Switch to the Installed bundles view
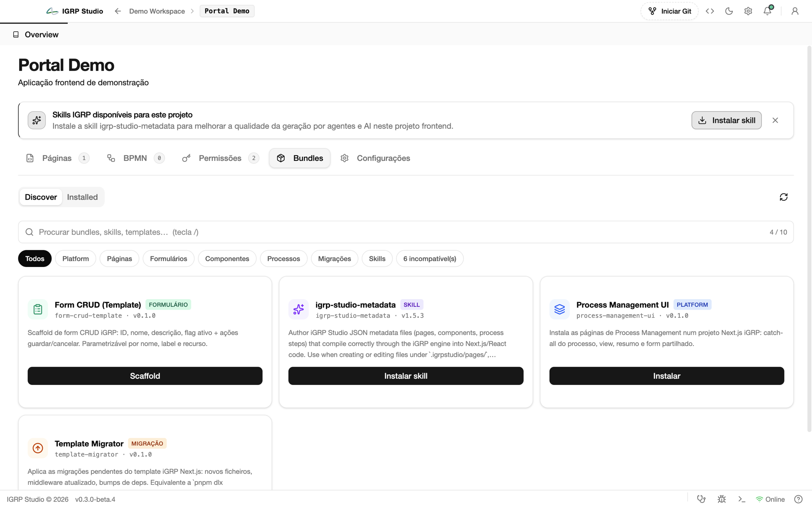Screen dimensions: 812x508 pos(82,197)
